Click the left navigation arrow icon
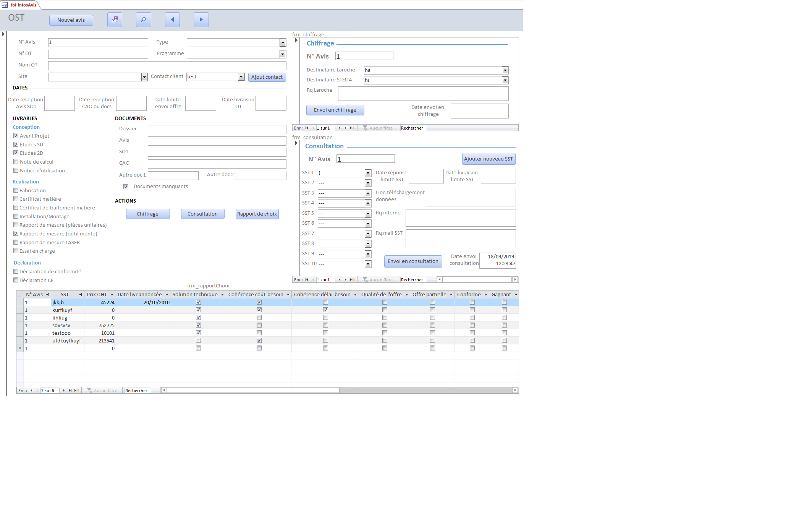The height and width of the screenshot is (511, 812). point(172,19)
